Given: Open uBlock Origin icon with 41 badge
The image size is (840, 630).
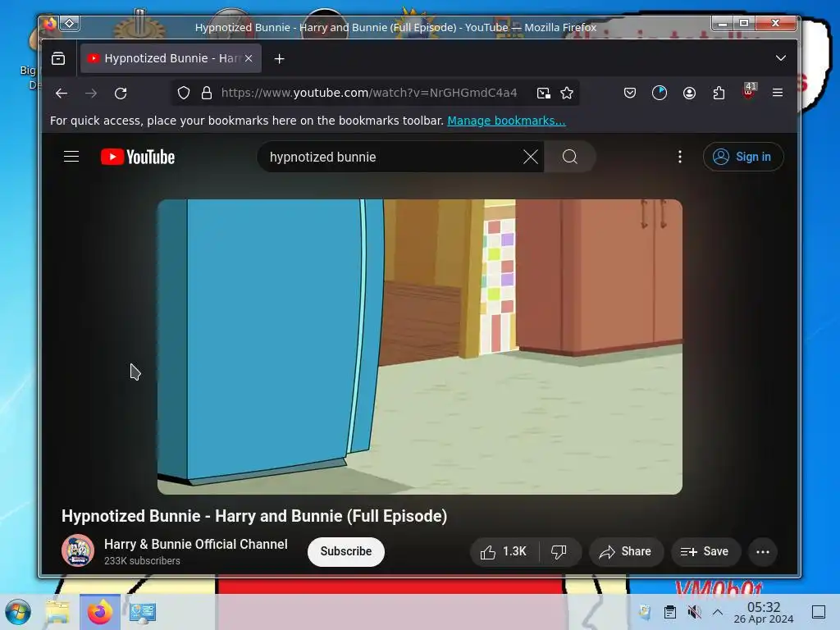Looking at the screenshot, I should pyautogui.click(x=749, y=91).
